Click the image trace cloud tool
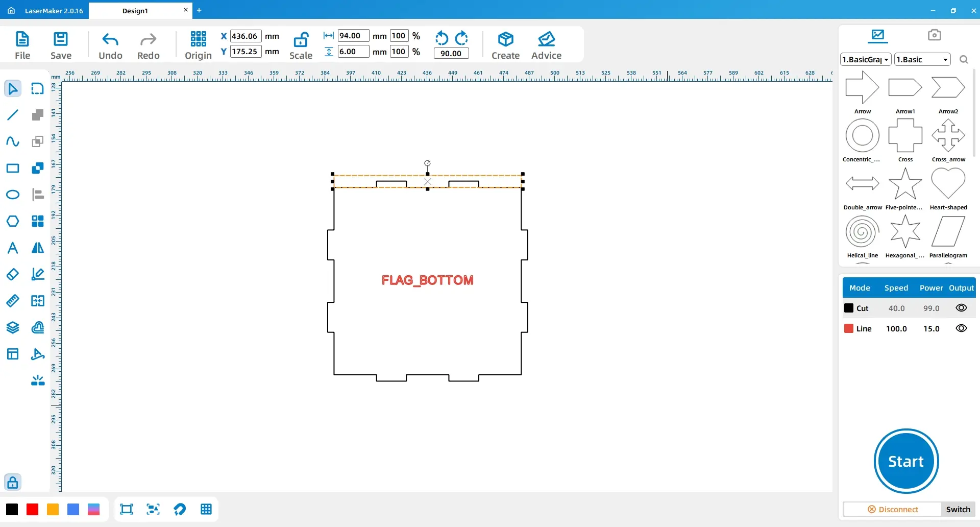 click(38, 327)
